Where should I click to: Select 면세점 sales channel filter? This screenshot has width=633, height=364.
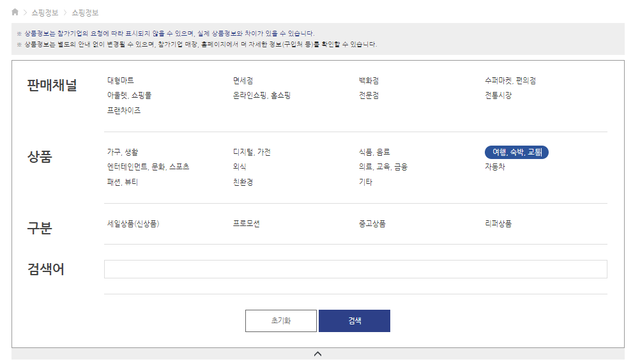point(243,80)
